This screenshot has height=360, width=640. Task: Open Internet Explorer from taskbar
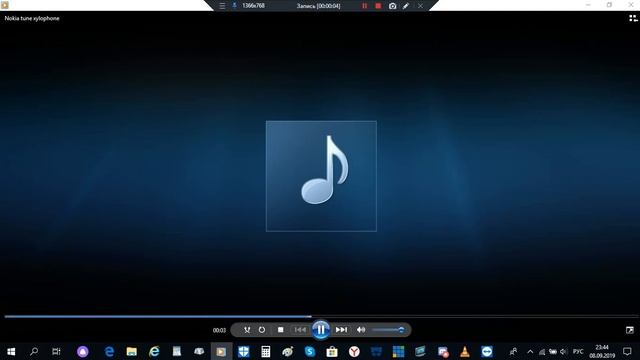(x=154, y=351)
